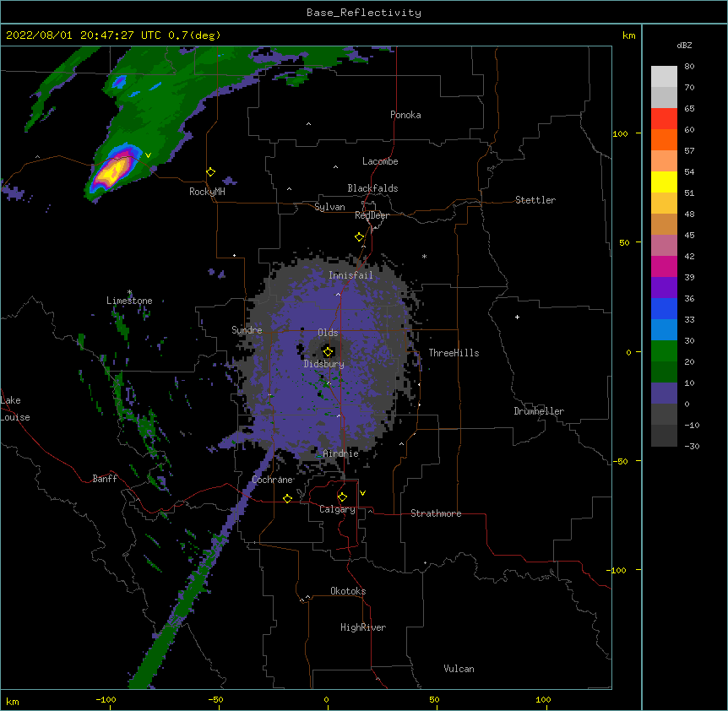Click the Calgary city label
The image size is (728, 711).
pos(337,509)
